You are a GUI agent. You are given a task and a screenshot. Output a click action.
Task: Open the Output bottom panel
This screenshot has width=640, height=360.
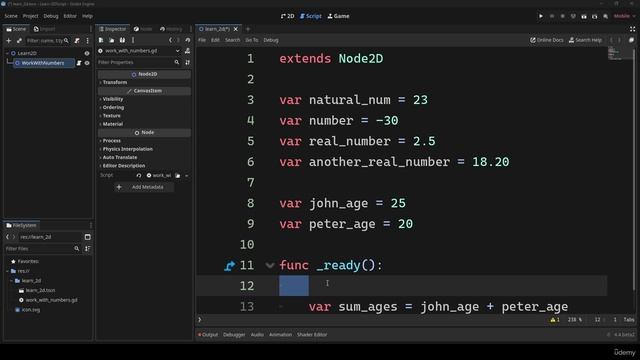click(x=208, y=335)
